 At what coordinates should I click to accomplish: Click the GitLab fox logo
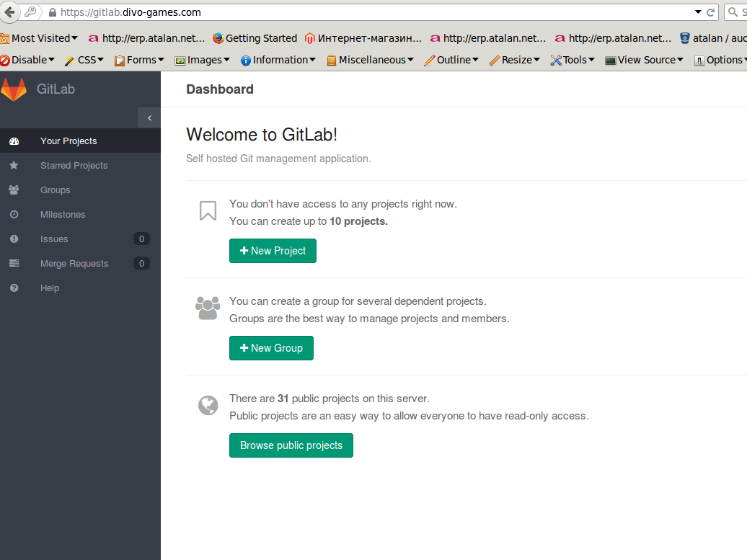13,89
